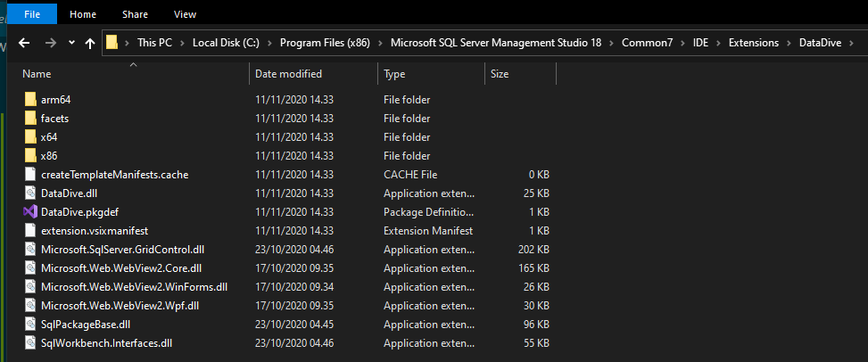The height and width of the screenshot is (362, 868).
Task: Select Microsoft.SqlServer.GridControl.dll file name
Action: pos(123,250)
